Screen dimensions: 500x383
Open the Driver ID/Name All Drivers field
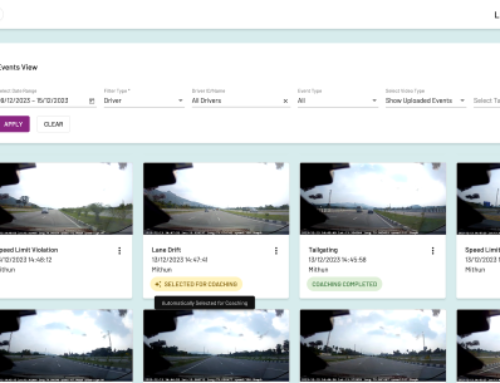point(241,101)
